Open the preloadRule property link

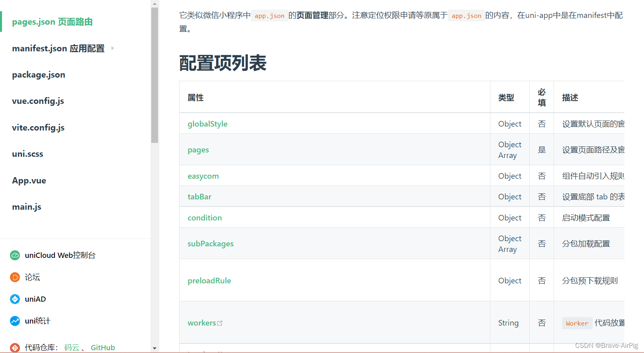pyautogui.click(x=209, y=281)
